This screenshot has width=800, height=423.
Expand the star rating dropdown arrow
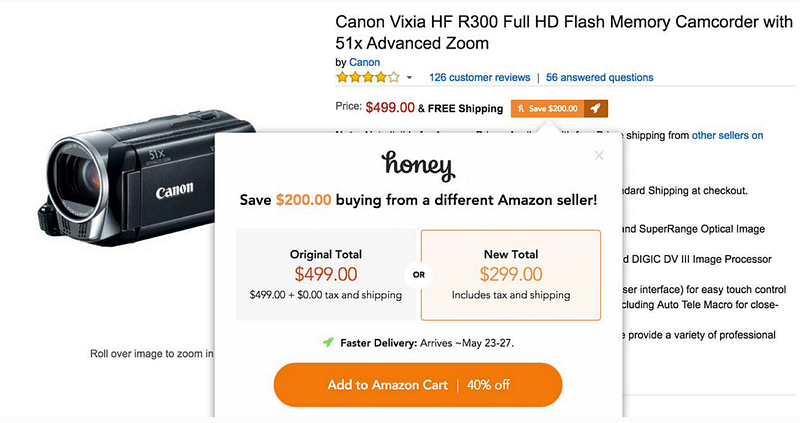[x=409, y=78]
